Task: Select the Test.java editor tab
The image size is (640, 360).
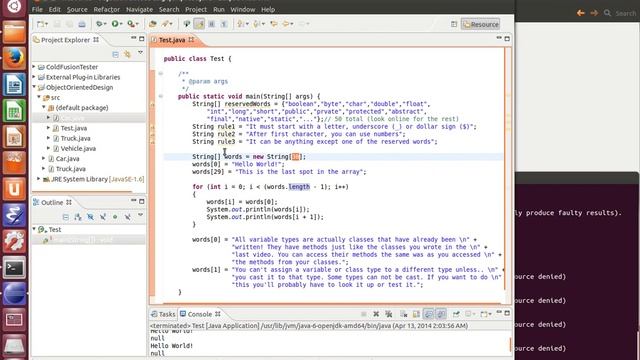Action: pos(172,40)
